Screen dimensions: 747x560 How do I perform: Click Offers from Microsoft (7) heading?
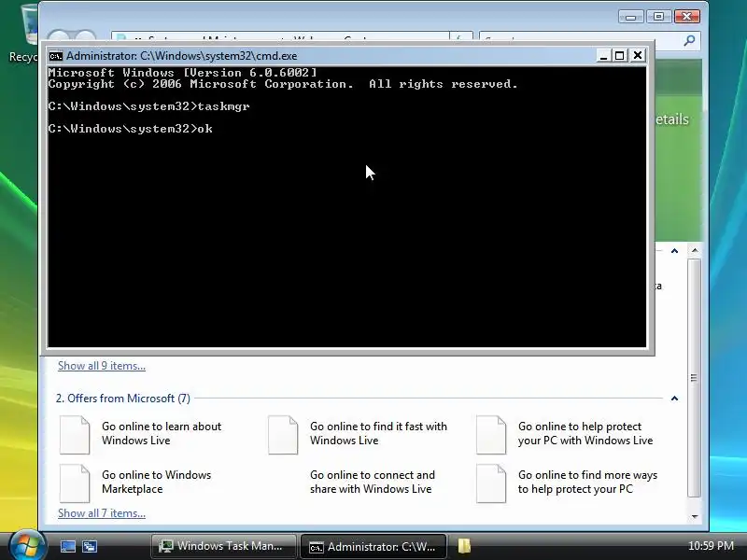pyautogui.click(x=123, y=399)
